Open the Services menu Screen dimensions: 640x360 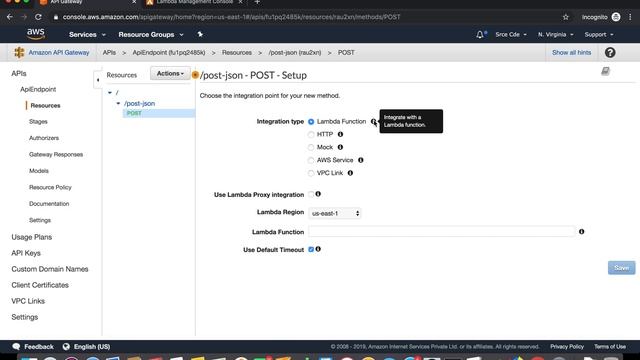87,35
